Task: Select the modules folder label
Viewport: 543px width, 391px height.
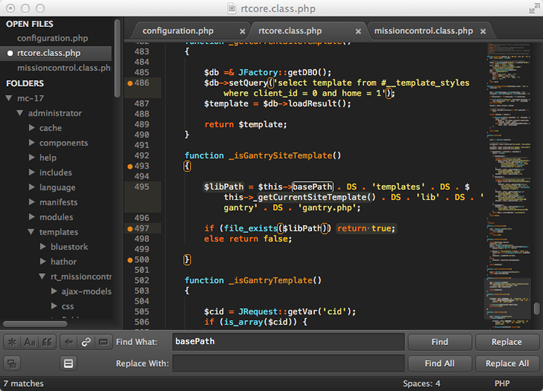Action: coord(56,217)
